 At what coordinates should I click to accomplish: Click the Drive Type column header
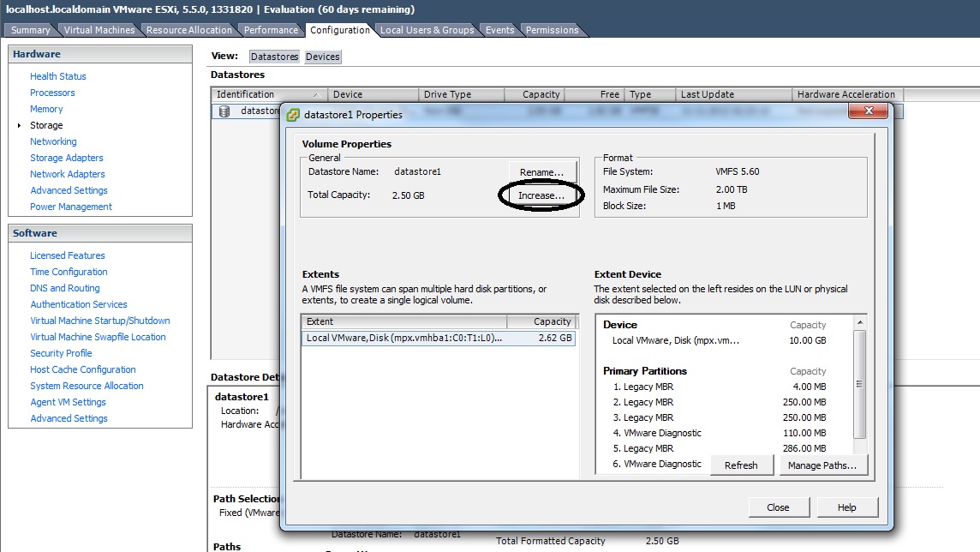pyautogui.click(x=461, y=94)
